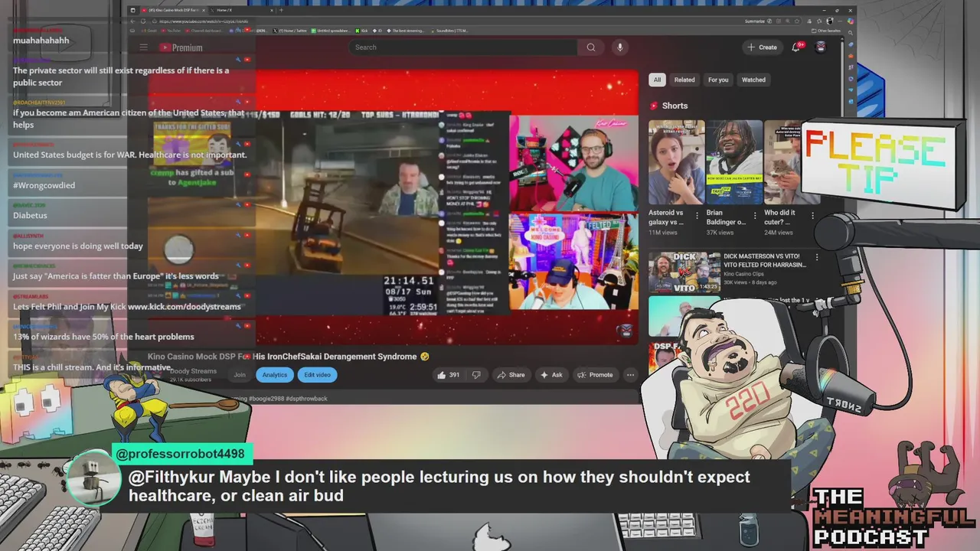
Task: Select the All filter chip
Action: [657, 80]
